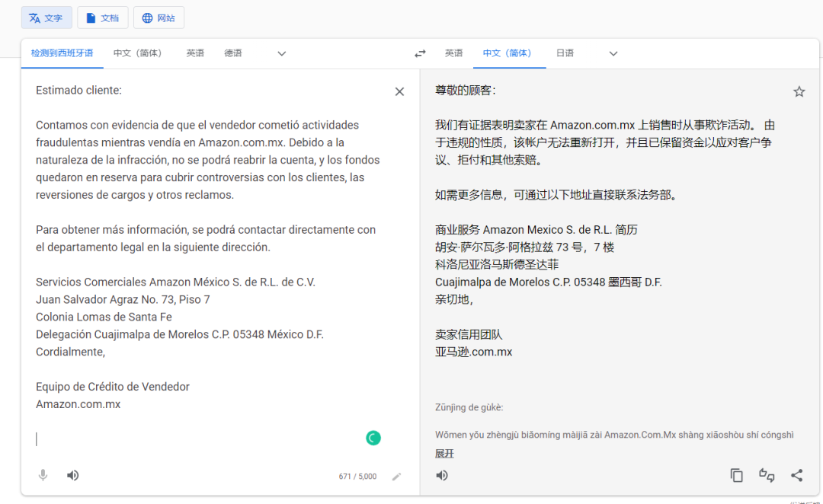
Task: Listen to the translated text
Action: coord(442,475)
